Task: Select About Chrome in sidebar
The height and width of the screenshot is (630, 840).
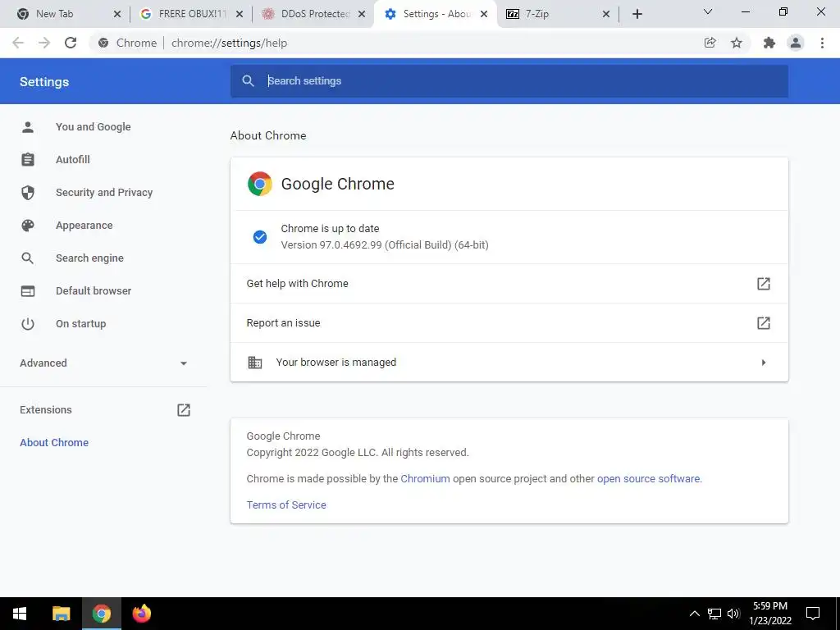Action: [54, 442]
